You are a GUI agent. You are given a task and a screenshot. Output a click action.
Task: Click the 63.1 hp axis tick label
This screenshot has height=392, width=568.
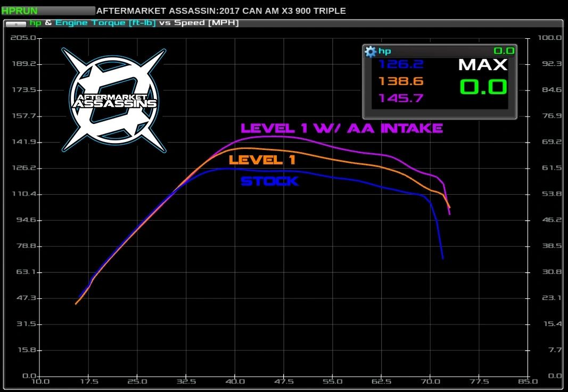(x=26, y=271)
